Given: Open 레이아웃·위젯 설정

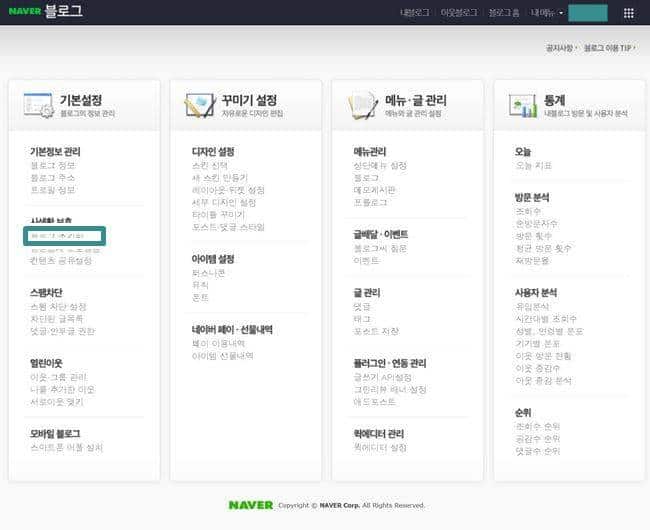Looking at the screenshot, I should [228, 190].
